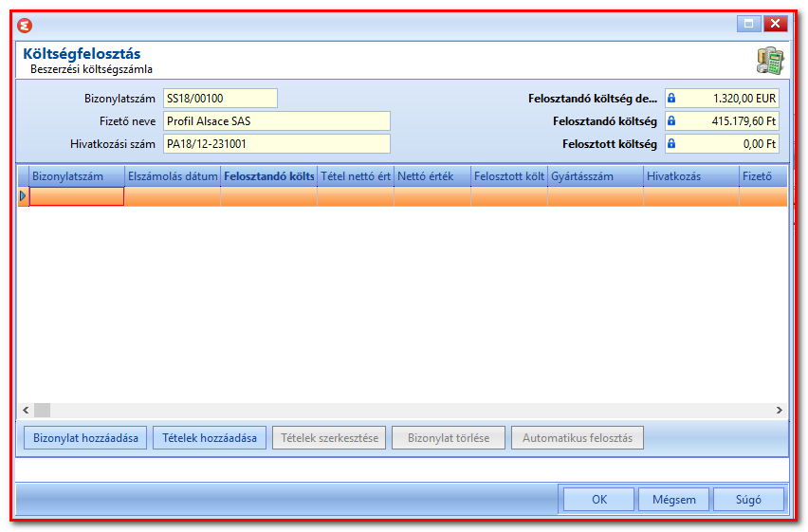This screenshot has height=532, width=808.
Task: Click the Hivatkozás column header
Action: [x=691, y=176]
